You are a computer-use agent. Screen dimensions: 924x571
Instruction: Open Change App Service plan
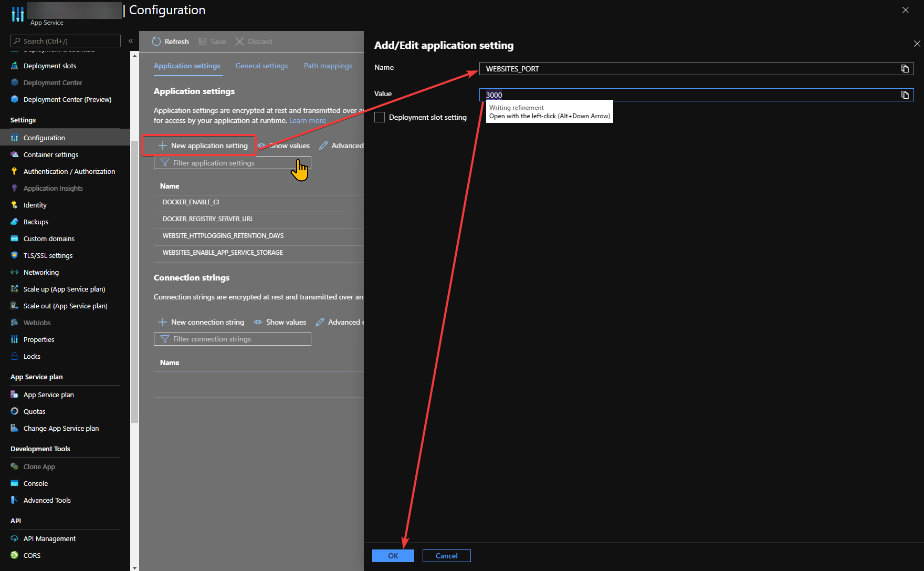click(x=61, y=428)
